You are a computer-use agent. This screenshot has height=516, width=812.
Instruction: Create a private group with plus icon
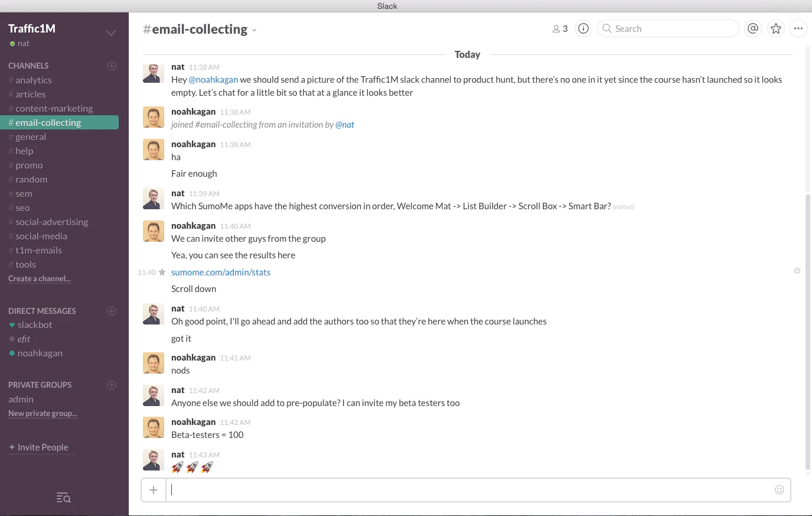coord(112,385)
